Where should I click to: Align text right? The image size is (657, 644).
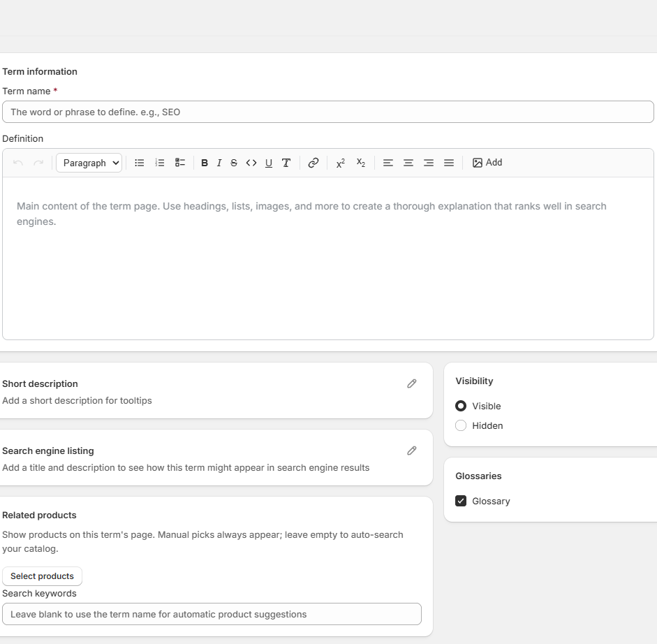point(429,163)
